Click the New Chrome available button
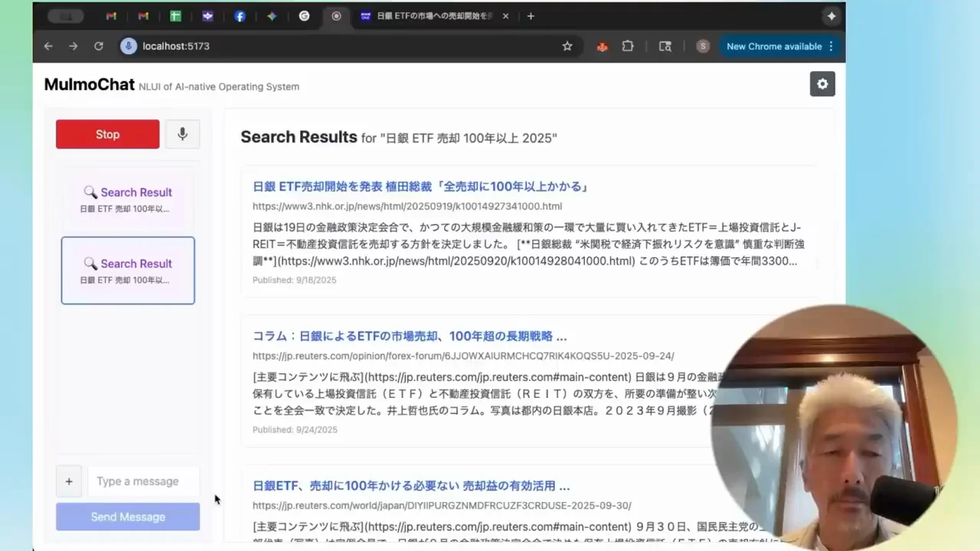Viewport: 980px width, 551px height. point(779,46)
